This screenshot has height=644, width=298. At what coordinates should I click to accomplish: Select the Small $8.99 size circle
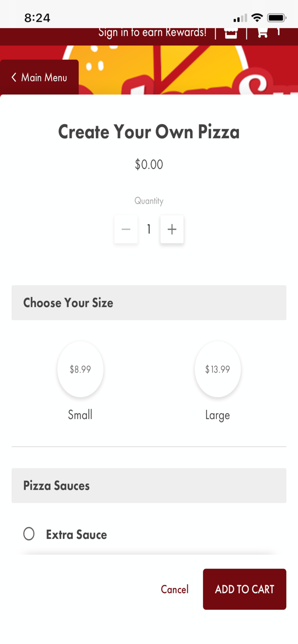(x=80, y=369)
